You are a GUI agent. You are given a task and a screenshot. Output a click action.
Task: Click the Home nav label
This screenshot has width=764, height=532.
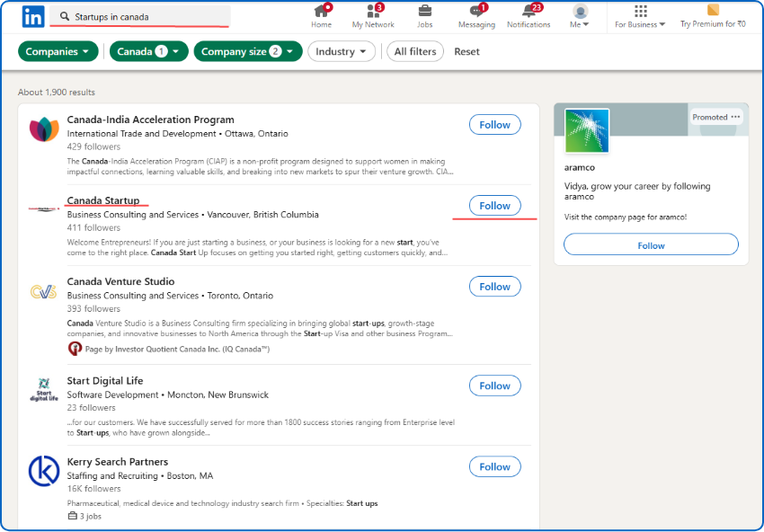322,24
